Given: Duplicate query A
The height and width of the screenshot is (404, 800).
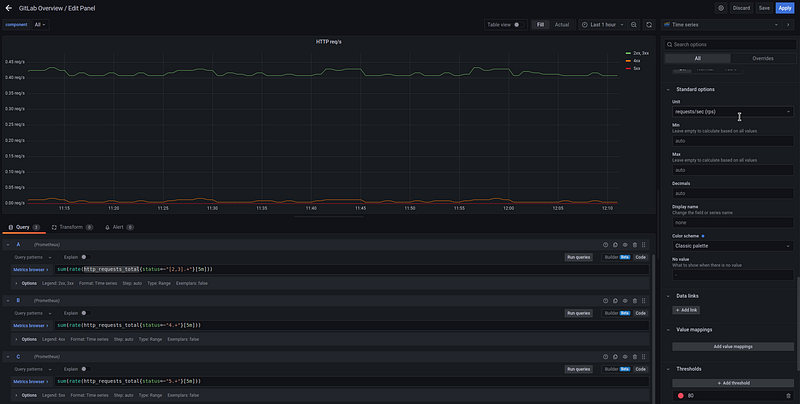Looking at the screenshot, I should coord(615,245).
